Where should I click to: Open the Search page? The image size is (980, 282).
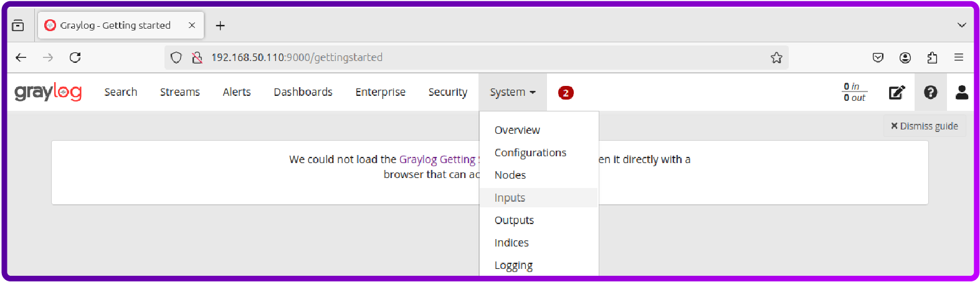tap(121, 92)
